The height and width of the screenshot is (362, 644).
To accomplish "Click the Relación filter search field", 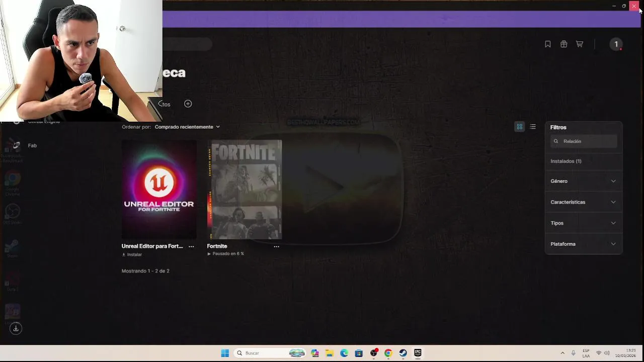I will point(584,141).
